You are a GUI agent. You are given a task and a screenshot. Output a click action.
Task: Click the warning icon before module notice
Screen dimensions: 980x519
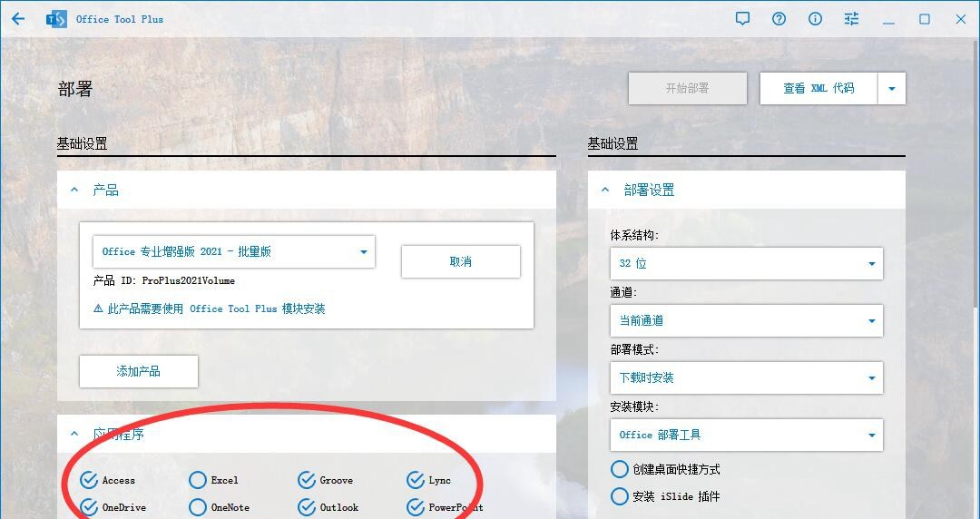pyautogui.click(x=98, y=308)
